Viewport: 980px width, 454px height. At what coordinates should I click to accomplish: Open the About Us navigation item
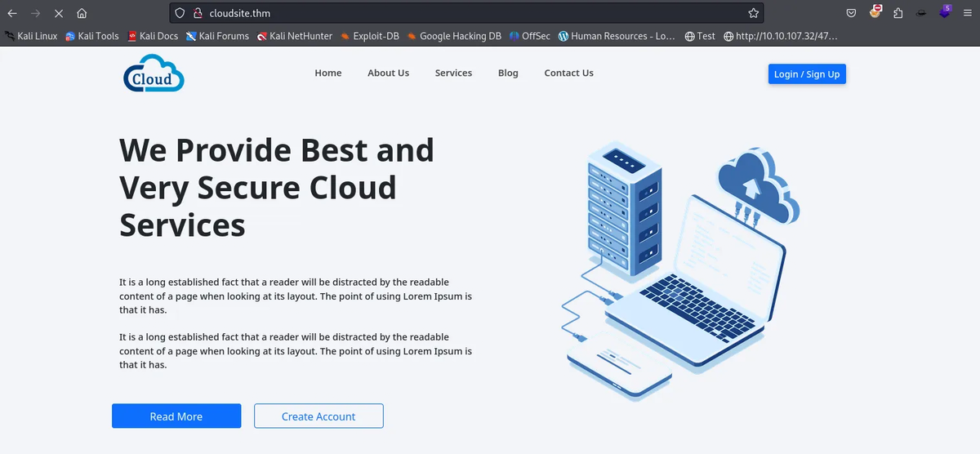[x=388, y=73]
